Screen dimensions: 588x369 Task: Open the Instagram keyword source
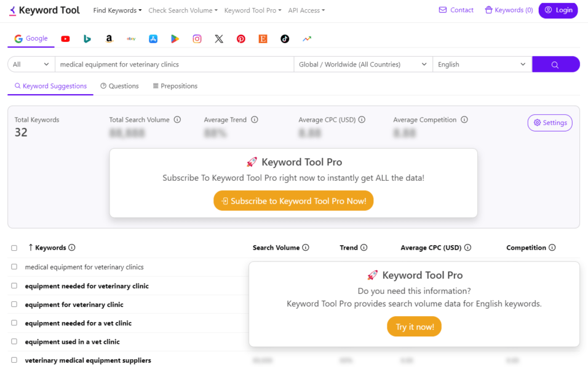tap(197, 38)
